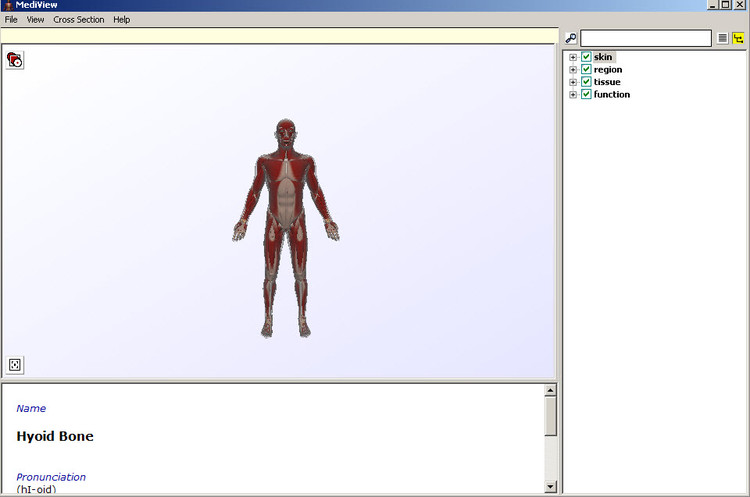Viewport: 750px width, 497px height.
Task: Click the red shapes icon in viewport corner
Action: [15, 60]
